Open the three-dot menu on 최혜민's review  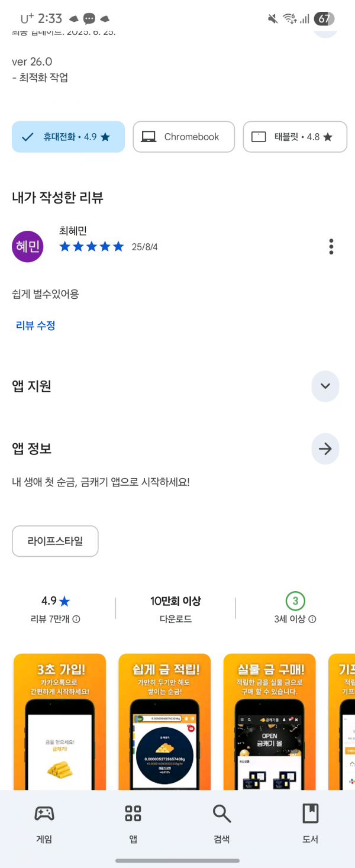331,247
